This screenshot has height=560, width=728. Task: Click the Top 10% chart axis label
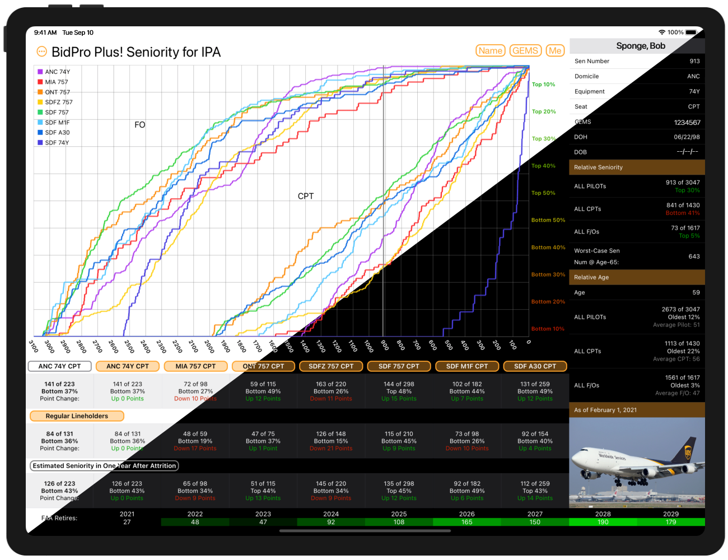point(543,85)
